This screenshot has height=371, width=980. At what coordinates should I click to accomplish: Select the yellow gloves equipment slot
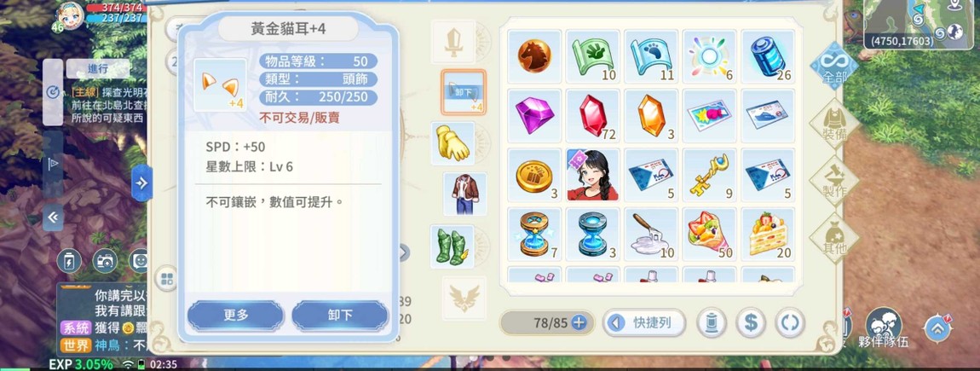[x=453, y=143]
